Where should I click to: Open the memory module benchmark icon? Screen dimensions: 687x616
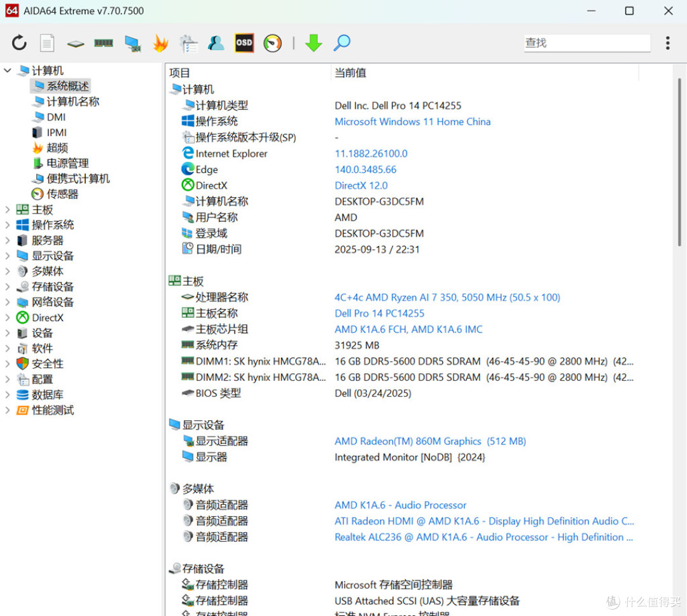point(104,43)
